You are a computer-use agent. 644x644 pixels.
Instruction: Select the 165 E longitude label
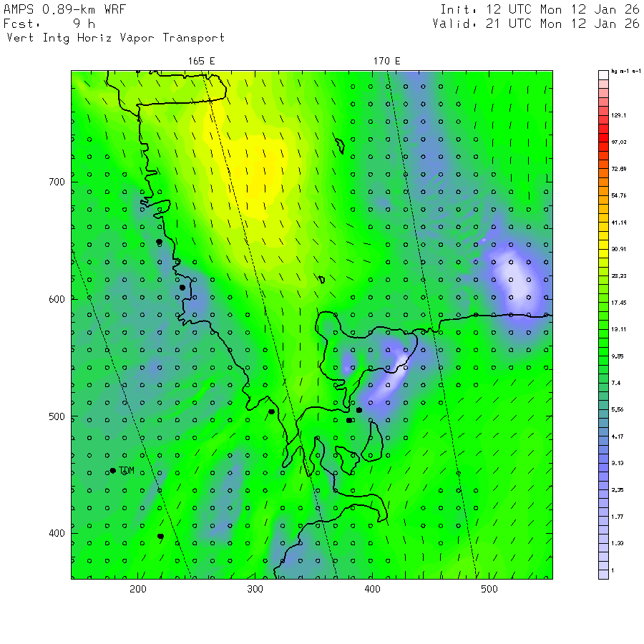(202, 62)
